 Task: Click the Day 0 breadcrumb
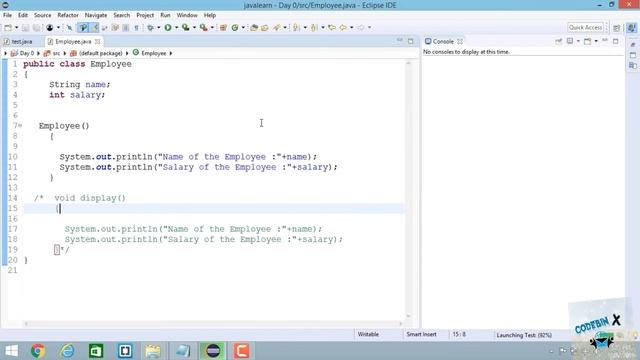click(23, 53)
